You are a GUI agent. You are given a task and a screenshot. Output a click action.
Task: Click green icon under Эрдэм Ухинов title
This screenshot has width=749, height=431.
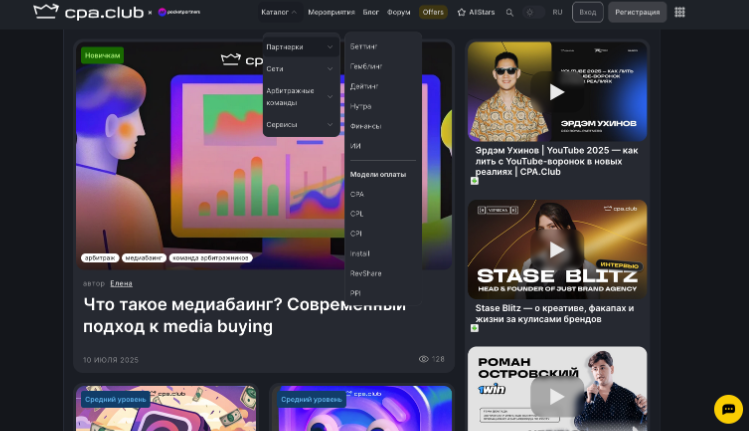click(474, 181)
